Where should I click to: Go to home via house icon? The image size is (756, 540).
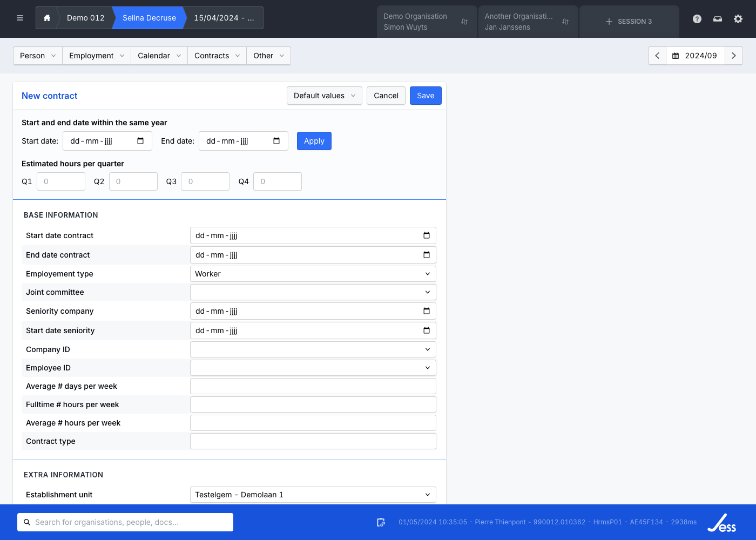pos(47,18)
